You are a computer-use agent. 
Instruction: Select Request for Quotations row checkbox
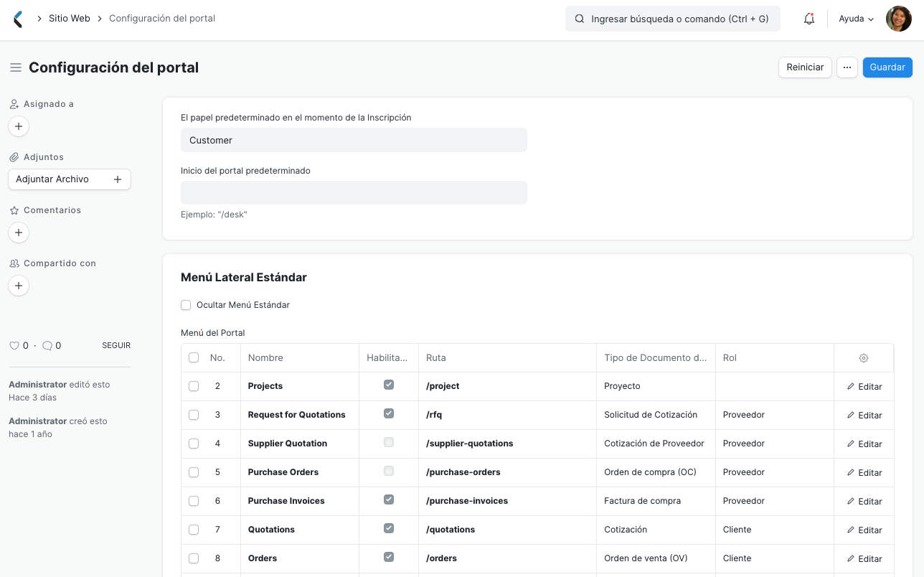194,415
